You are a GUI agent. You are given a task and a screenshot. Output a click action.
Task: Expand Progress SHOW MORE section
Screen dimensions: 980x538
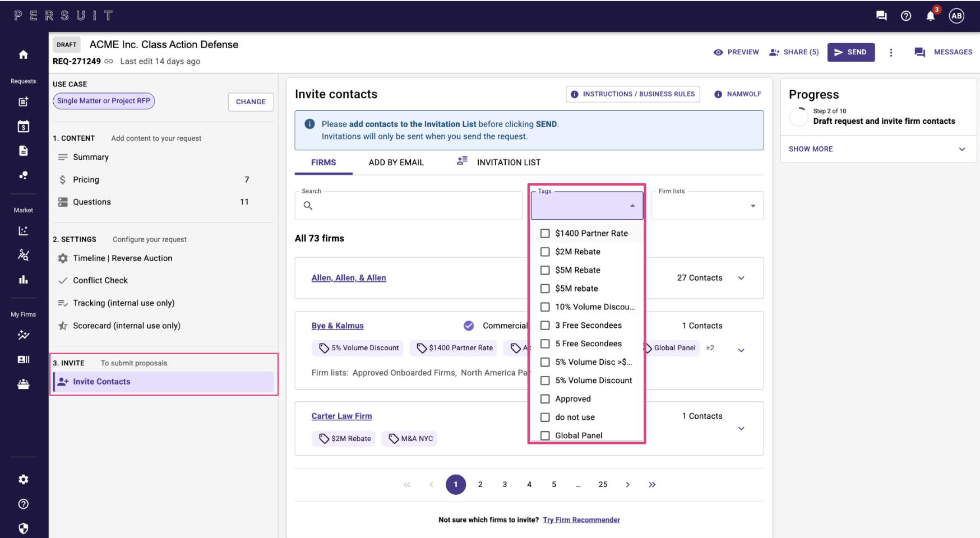coord(877,149)
